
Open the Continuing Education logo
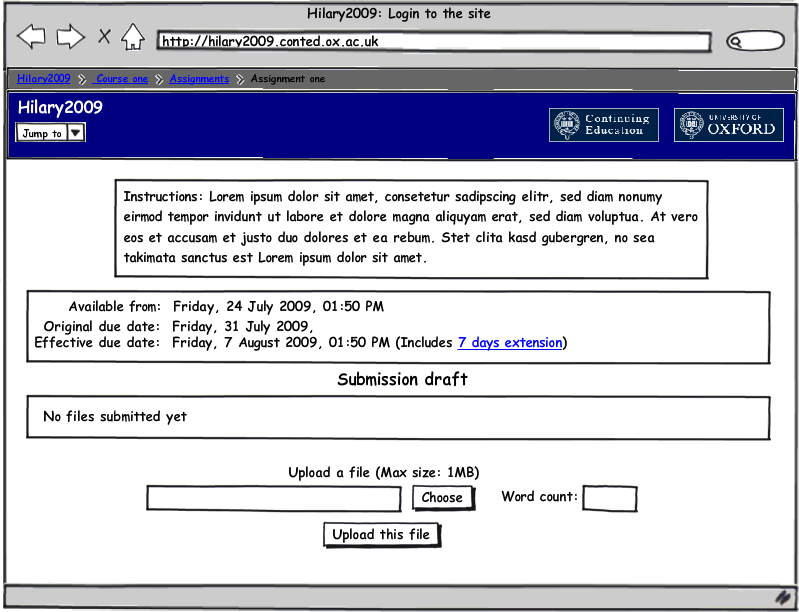point(604,125)
